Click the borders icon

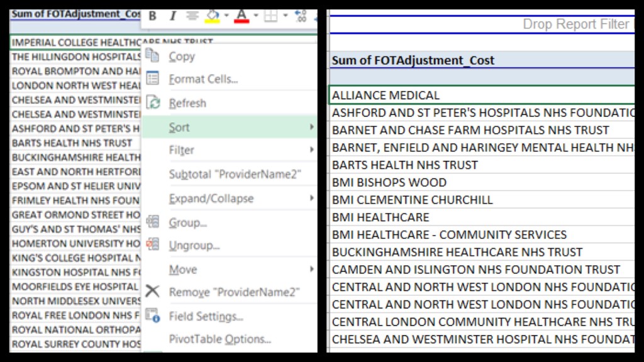point(270,16)
